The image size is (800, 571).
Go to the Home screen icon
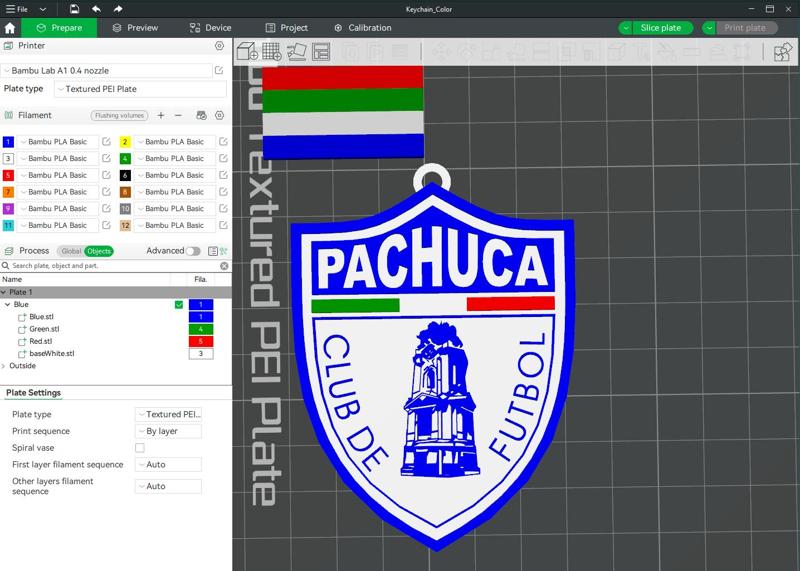coord(10,28)
